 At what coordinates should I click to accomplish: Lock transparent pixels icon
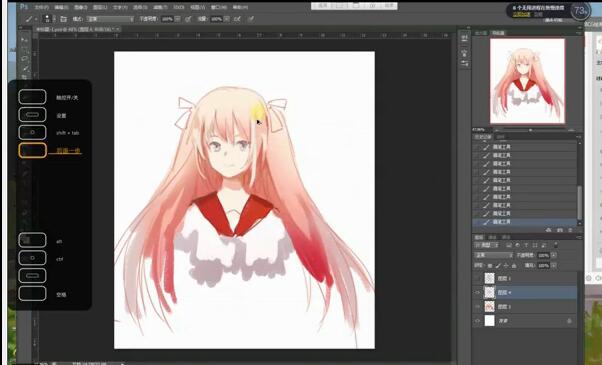(490, 265)
